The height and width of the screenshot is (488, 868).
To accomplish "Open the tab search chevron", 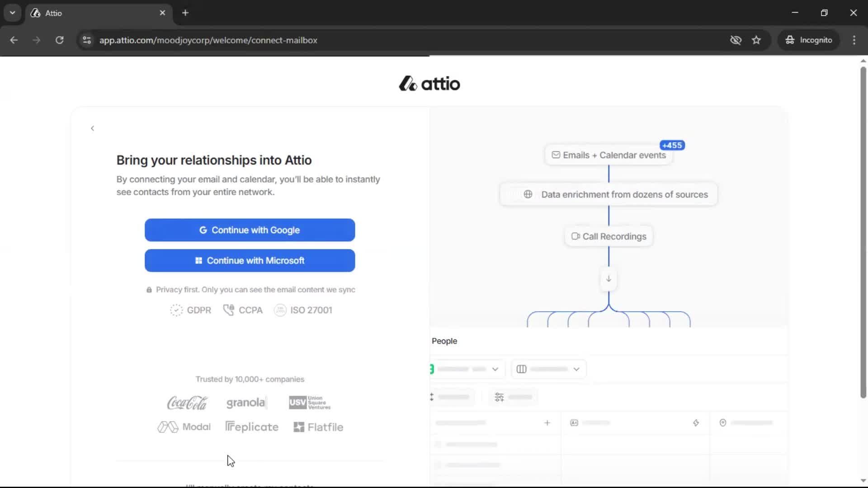I will [12, 13].
